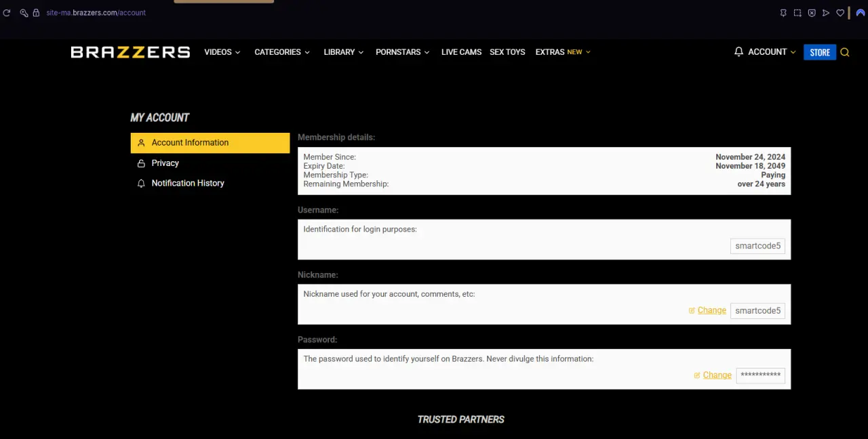Click the Change link for Nickname
The width and height of the screenshot is (868, 439).
click(x=711, y=310)
